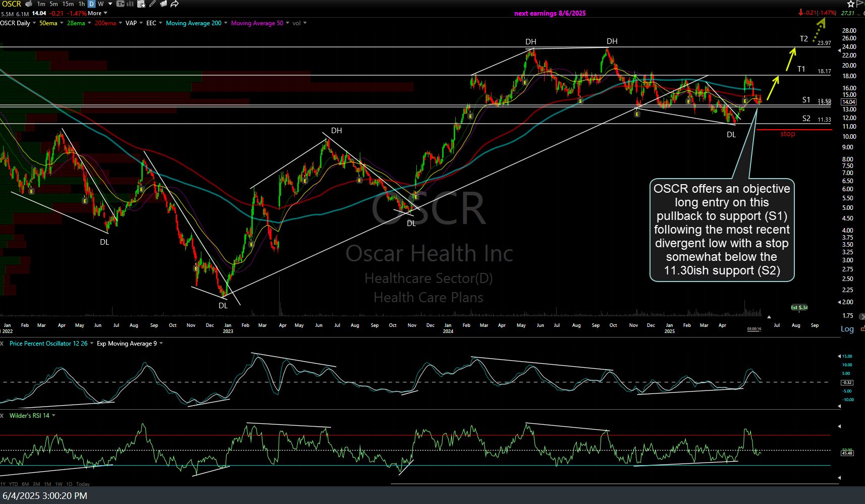Click the 6M range button
Viewport: 865px width, 504px height.
click(x=25, y=484)
